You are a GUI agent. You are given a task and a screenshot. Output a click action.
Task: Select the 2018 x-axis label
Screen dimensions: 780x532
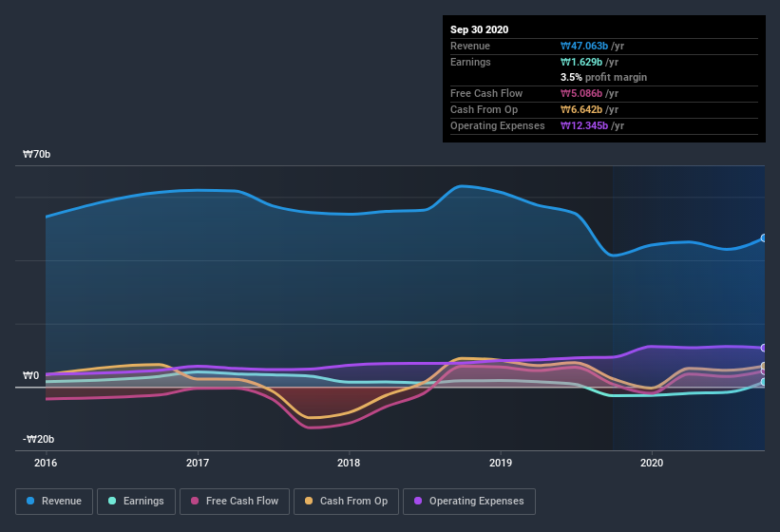click(x=349, y=463)
